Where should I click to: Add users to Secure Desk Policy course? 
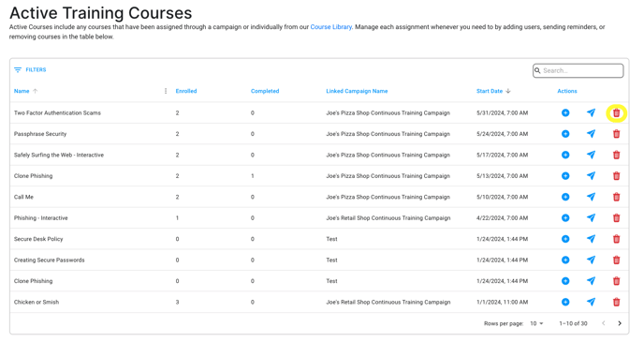pos(565,239)
